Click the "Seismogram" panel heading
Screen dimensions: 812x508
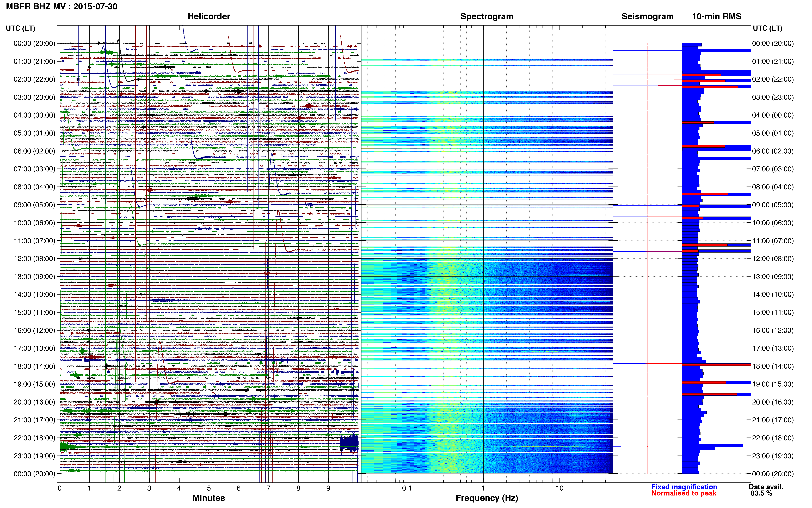pyautogui.click(x=648, y=16)
